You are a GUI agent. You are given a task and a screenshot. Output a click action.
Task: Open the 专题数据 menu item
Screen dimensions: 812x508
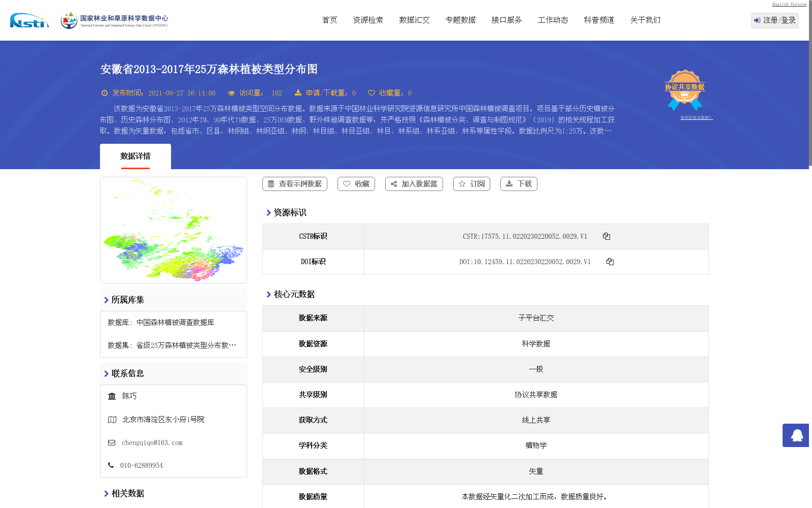coord(461,20)
